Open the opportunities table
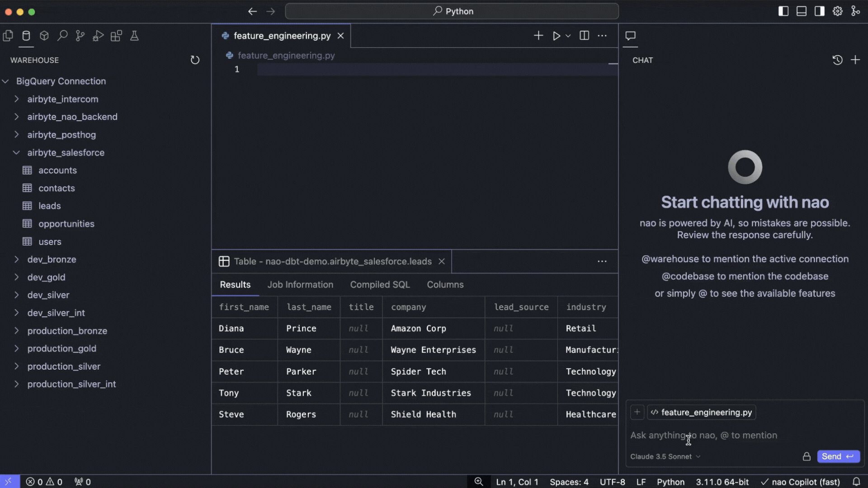 [x=66, y=224]
